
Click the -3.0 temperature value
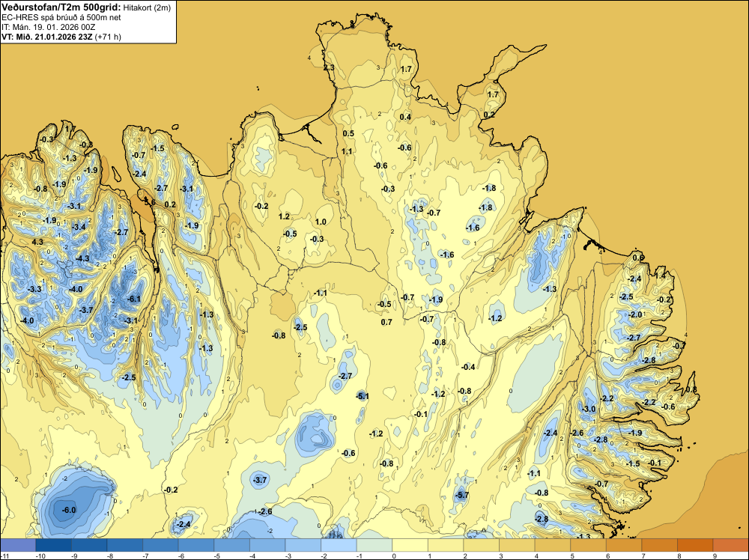589,409
